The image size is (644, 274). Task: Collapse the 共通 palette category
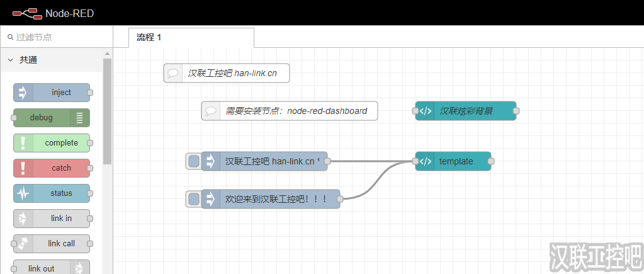10,60
